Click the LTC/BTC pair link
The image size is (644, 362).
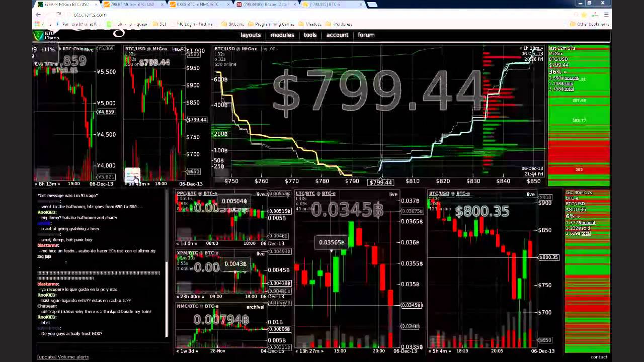[305, 194]
